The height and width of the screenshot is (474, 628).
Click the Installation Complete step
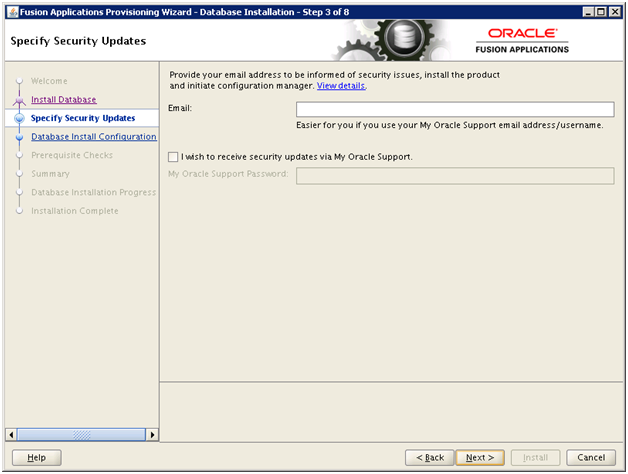pyautogui.click(x=75, y=211)
